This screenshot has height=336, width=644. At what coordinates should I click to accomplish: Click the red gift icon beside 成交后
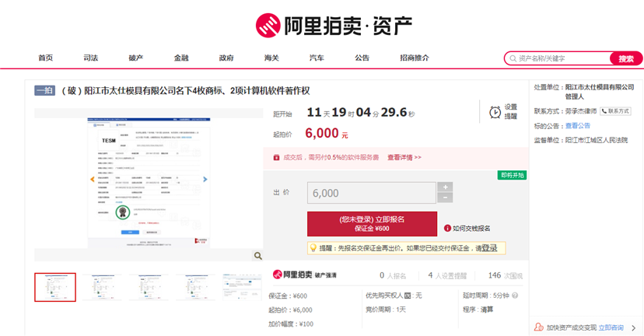276,157
